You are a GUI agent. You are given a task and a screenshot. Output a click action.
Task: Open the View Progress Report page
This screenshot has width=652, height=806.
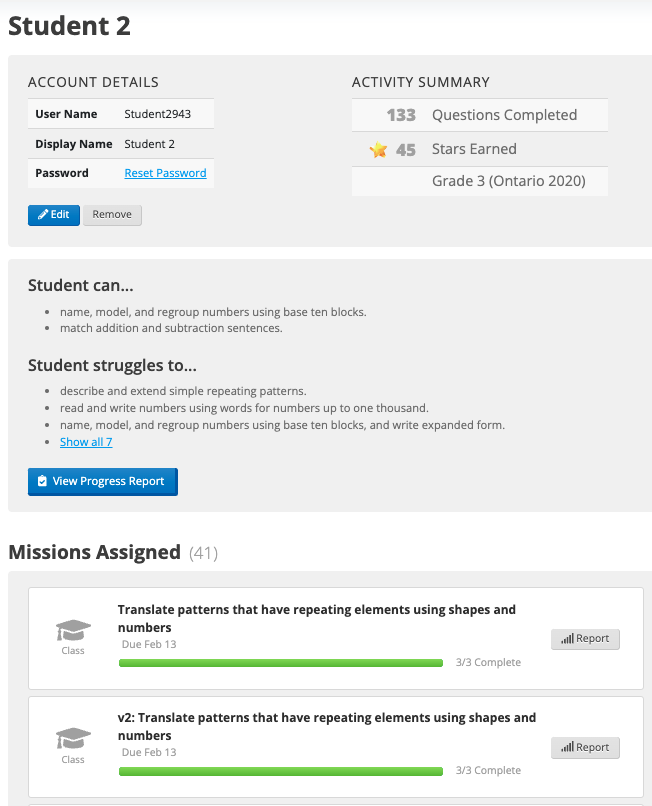[102, 481]
